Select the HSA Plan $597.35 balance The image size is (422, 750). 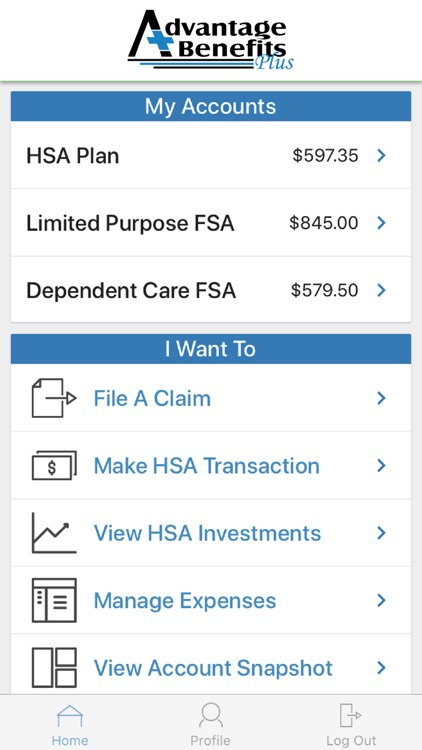(325, 156)
